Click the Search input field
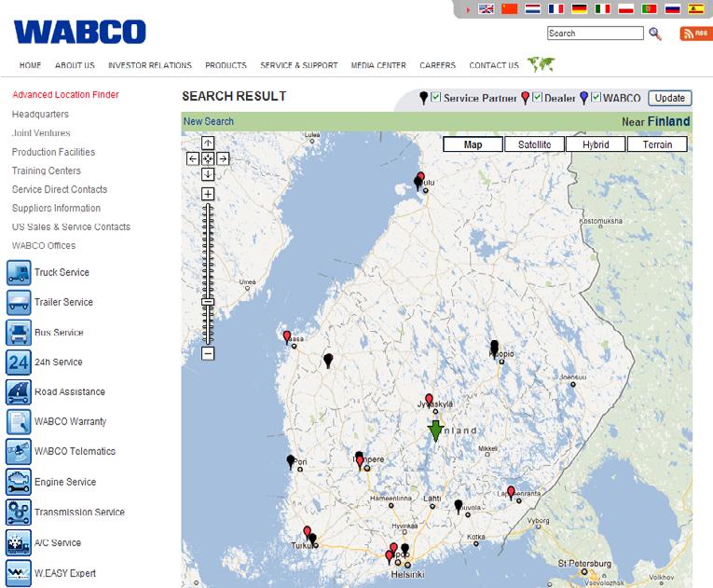This screenshot has height=588, width=713. tap(596, 34)
